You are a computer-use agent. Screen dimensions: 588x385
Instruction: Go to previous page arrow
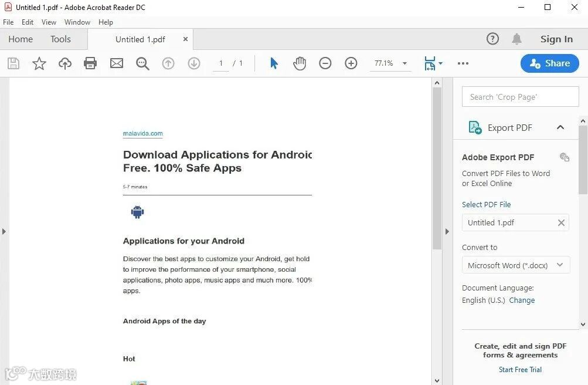coord(168,63)
